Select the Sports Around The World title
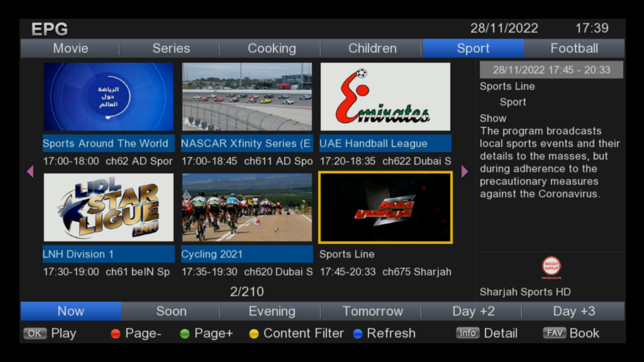 [x=108, y=143]
